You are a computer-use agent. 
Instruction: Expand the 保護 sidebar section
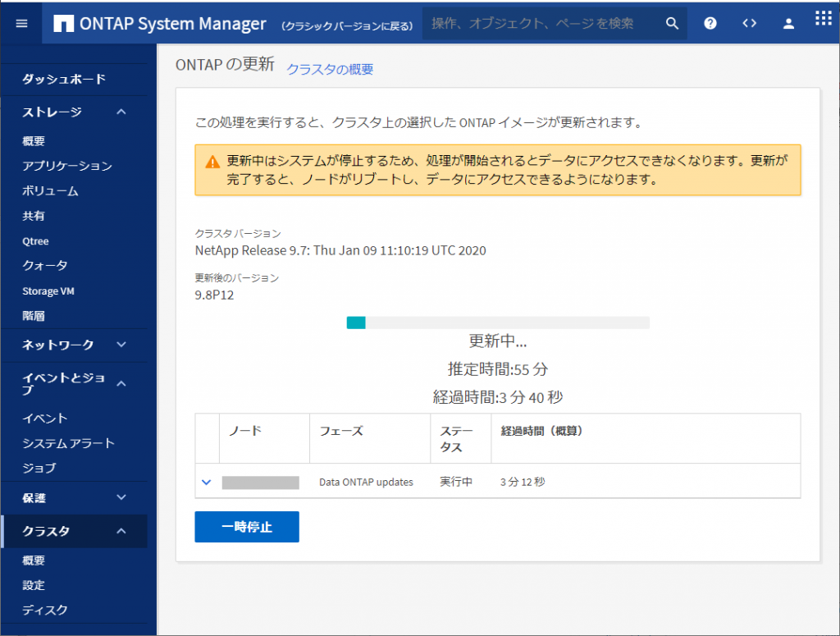pyautogui.click(x=121, y=497)
